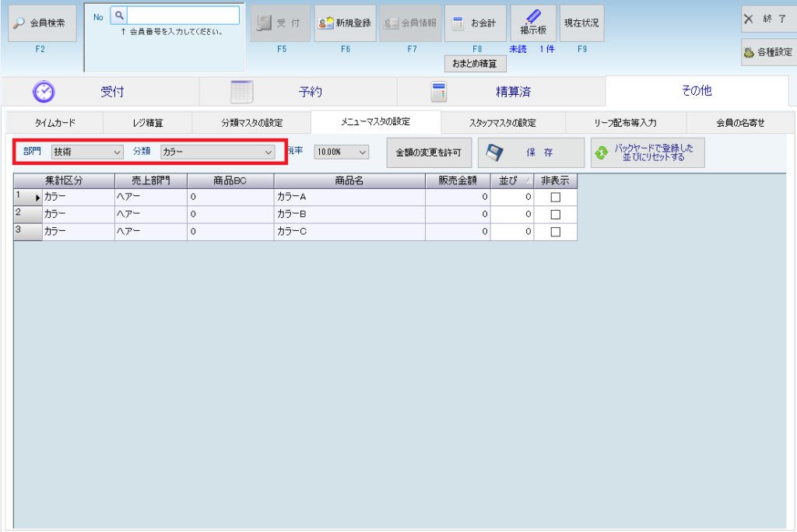The height and width of the screenshot is (532, 797).
Task: Switch to スタッフマスタの設定 tab
Action: pyautogui.click(x=502, y=123)
